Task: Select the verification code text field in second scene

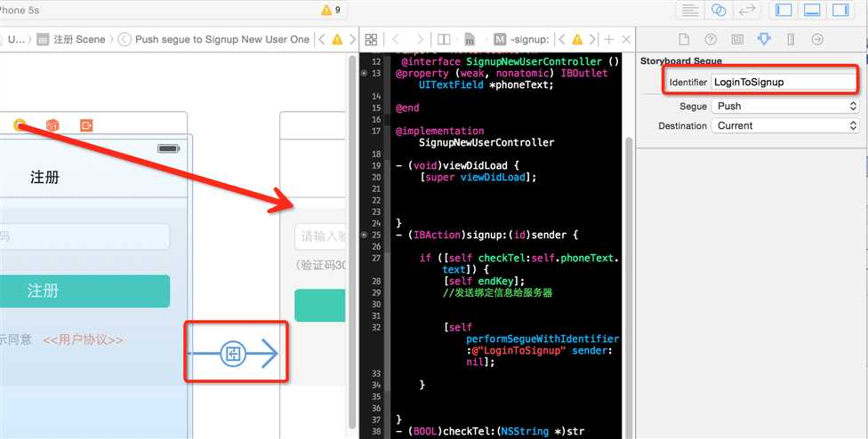Action: (320, 236)
